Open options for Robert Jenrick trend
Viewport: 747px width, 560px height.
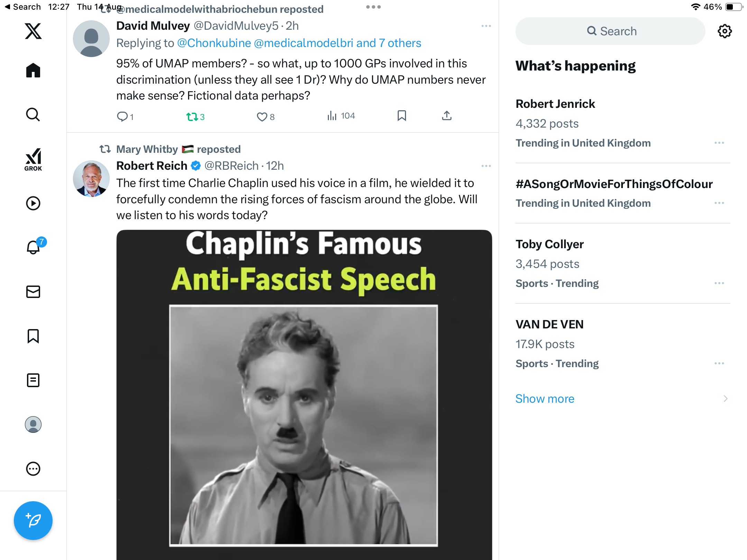(719, 143)
